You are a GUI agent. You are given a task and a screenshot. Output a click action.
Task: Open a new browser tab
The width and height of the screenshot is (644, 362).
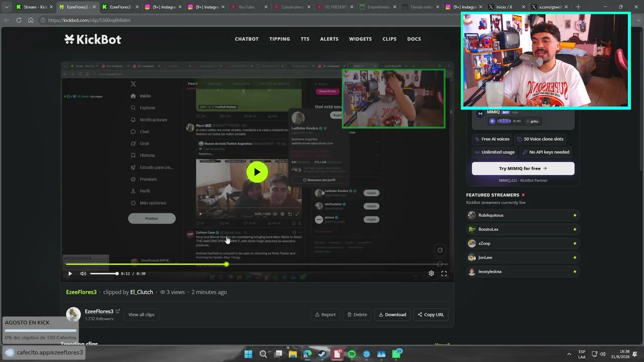click(x=578, y=7)
